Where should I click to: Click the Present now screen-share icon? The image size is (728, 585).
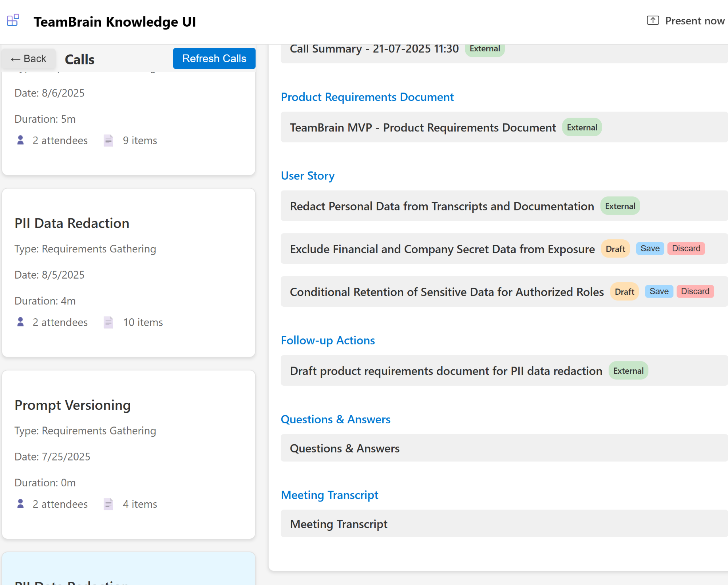pyautogui.click(x=653, y=20)
